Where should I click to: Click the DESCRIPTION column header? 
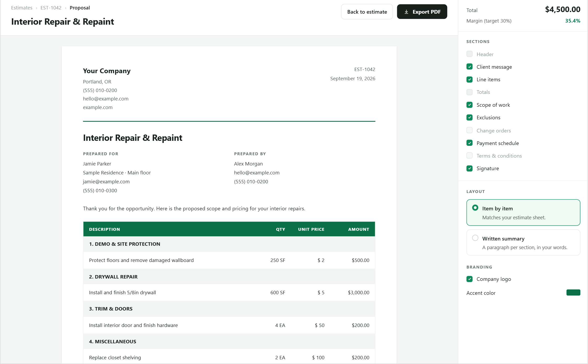coord(104,229)
